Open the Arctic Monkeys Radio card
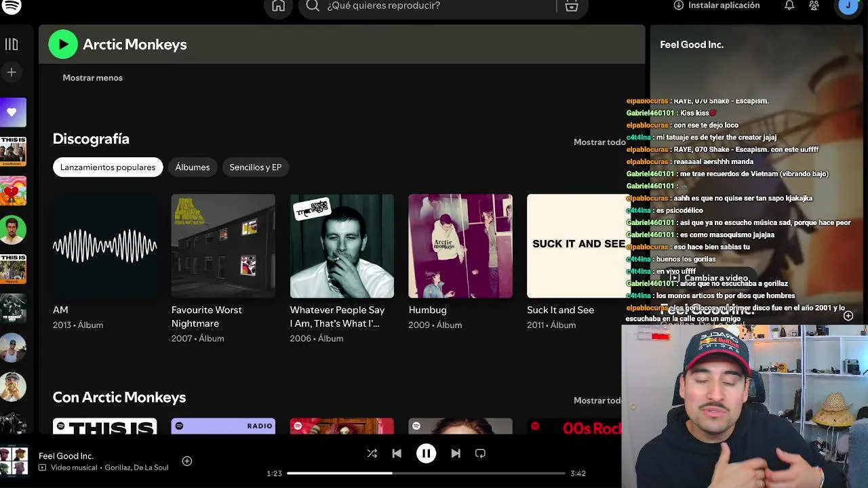 tap(223, 426)
